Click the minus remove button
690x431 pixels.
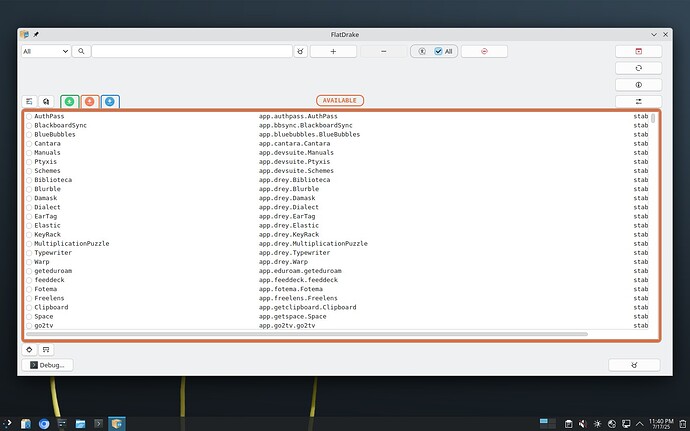pyautogui.click(x=384, y=51)
